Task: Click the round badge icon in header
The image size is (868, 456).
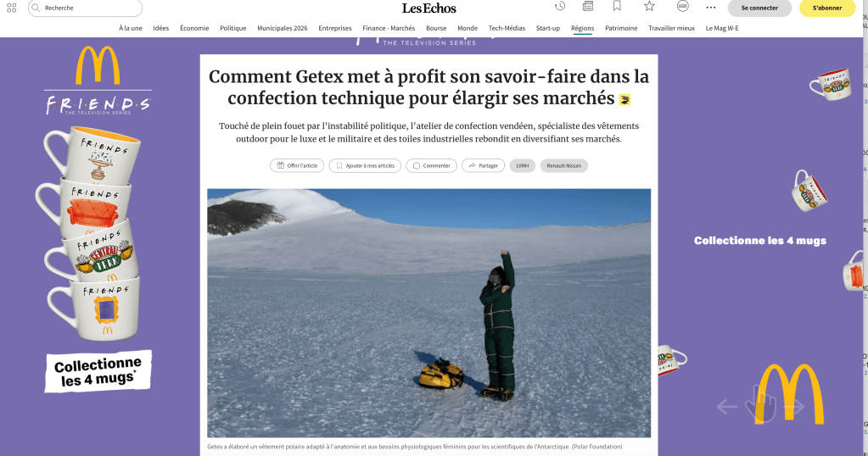Action: [683, 6]
